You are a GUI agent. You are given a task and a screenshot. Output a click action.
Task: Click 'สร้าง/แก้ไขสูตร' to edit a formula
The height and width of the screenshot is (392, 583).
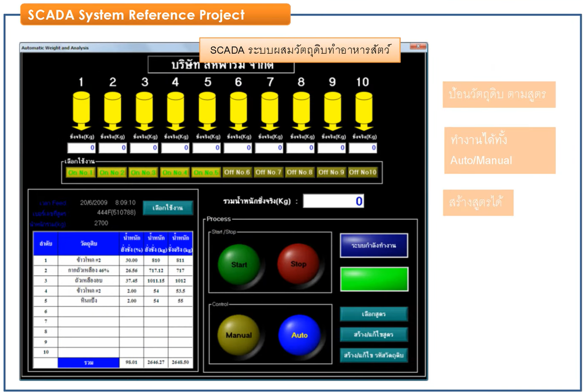(x=374, y=335)
